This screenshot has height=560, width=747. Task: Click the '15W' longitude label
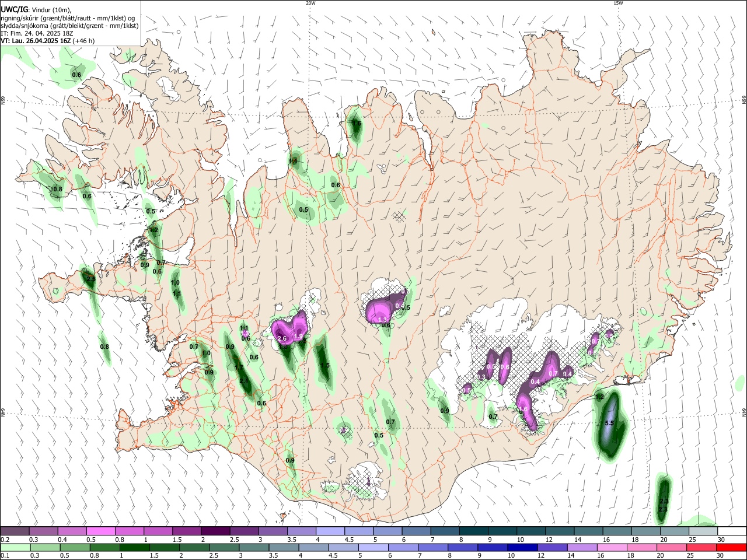[x=618, y=3]
